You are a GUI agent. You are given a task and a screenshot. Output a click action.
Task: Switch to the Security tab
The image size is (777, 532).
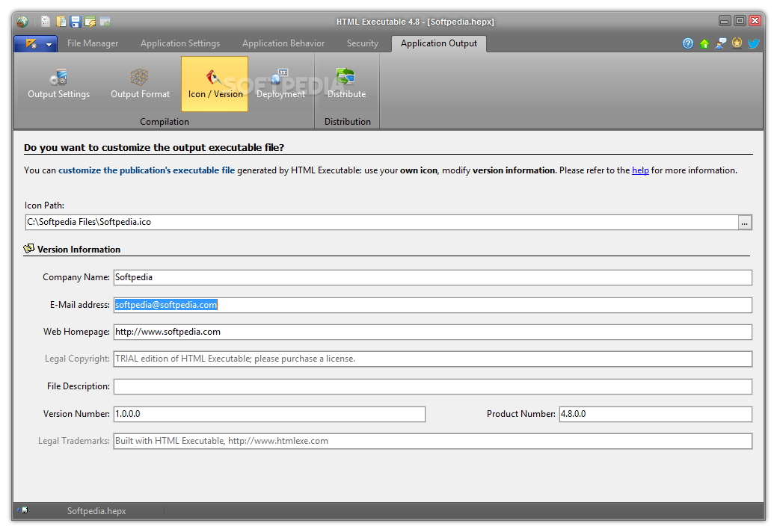[x=362, y=43]
